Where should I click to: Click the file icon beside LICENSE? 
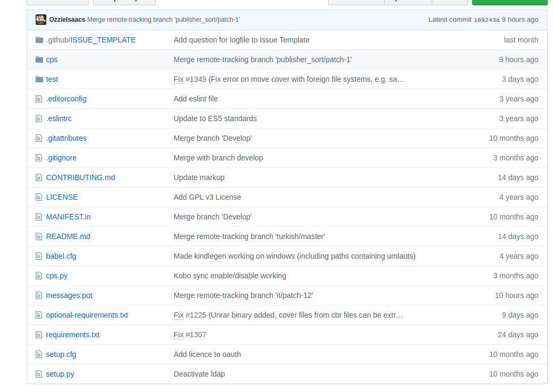point(39,197)
